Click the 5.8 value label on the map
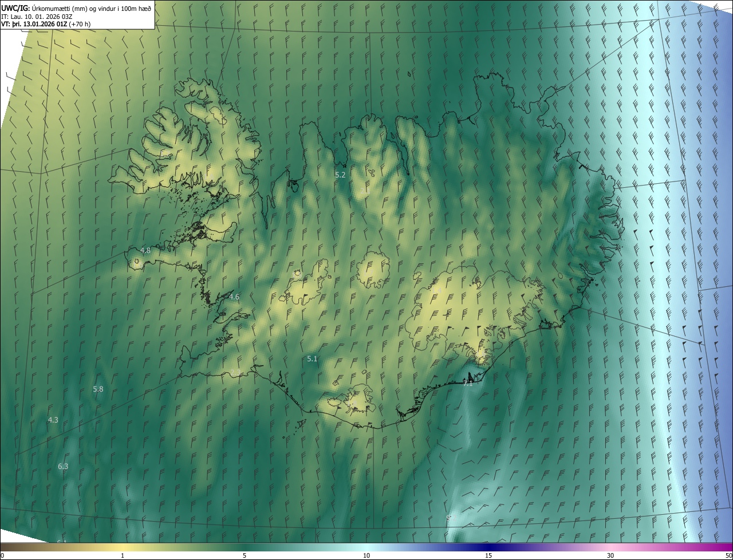Viewport: 733px width, 560px height. [x=98, y=389]
